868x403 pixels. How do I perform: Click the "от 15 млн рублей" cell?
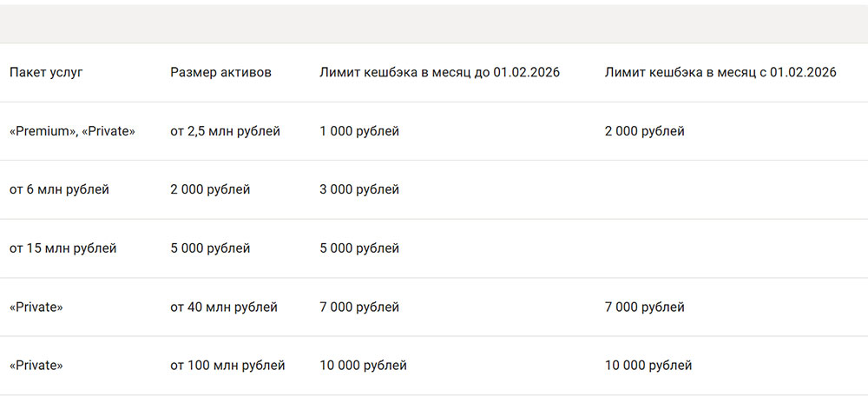pyautogui.click(x=62, y=248)
